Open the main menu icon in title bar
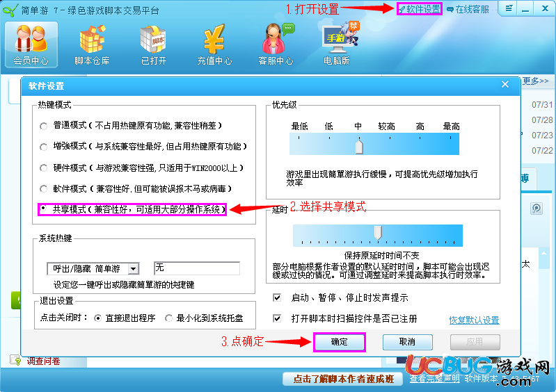The width and height of the screenshot is (556, 392). [509, 8]
